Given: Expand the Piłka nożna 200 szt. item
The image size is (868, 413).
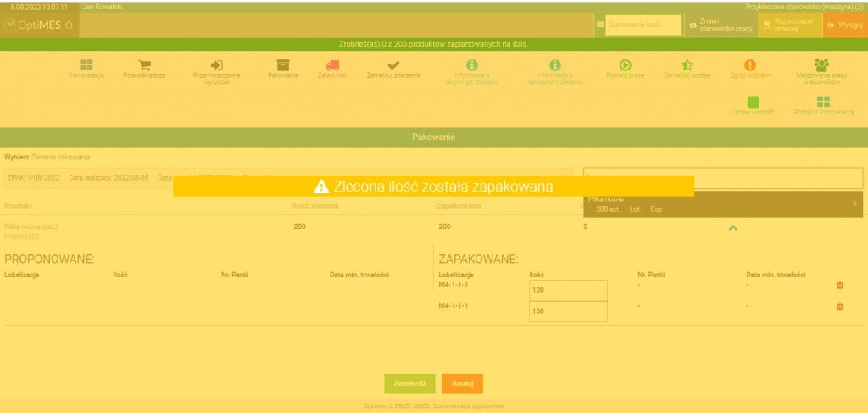Looking at the screenshot, I should coord(854,204).
